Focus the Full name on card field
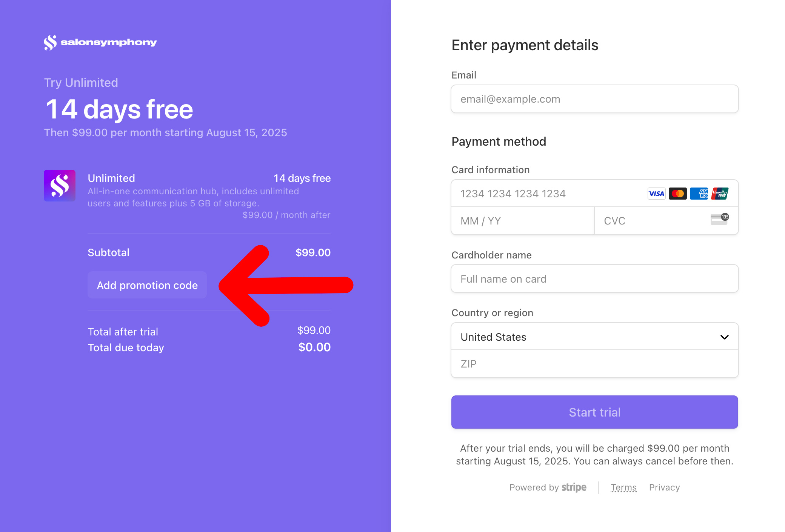The image size is (785, 532). (595, 278)
